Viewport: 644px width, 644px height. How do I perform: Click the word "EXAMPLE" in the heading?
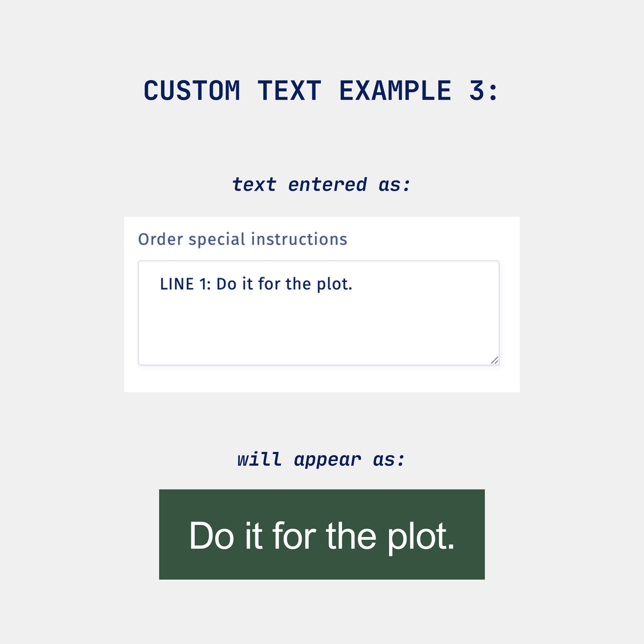coord(395,91)
